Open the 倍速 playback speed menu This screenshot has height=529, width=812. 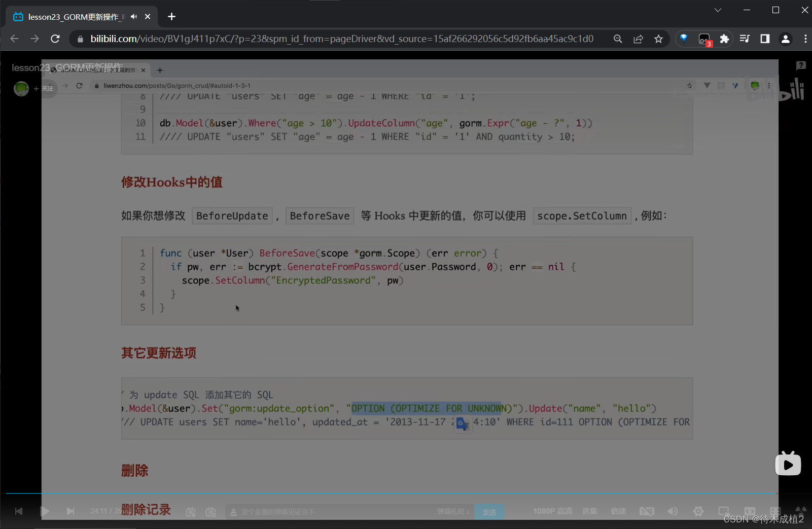coord(618,511)
